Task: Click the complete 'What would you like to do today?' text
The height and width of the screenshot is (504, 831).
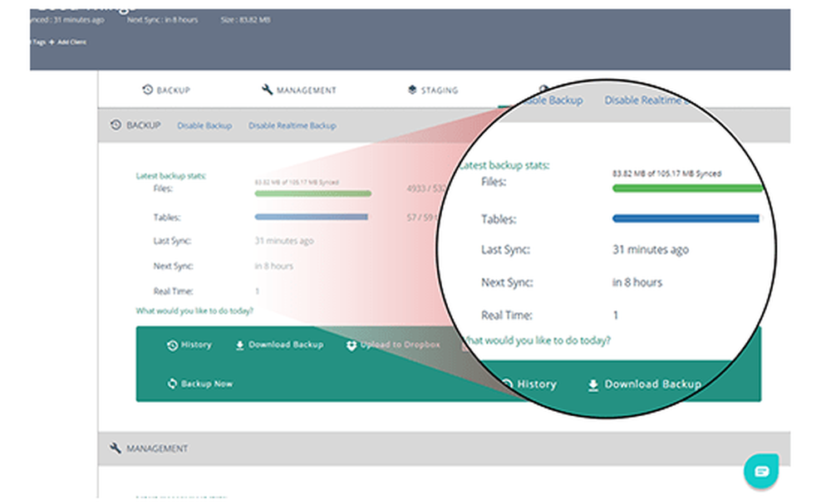Action: pyautogui.click(x=194, y=311)
